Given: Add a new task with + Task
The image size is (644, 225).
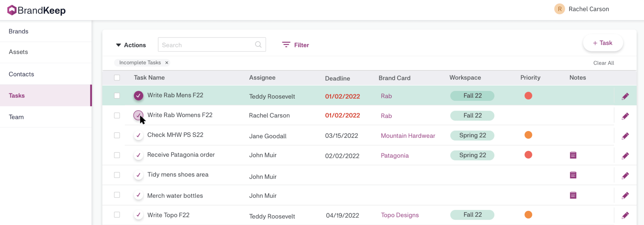Looking at the screenshot, I should (x=603, y=43).
